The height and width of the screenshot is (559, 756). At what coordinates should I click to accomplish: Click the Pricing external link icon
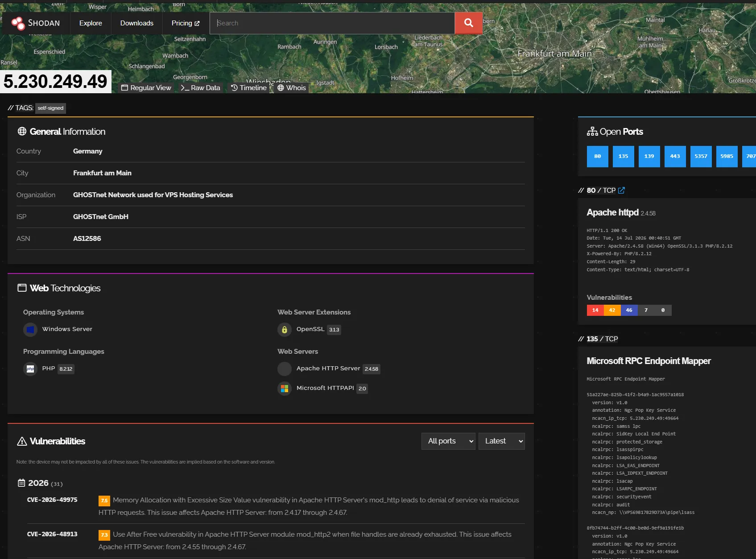coord(197,24)
